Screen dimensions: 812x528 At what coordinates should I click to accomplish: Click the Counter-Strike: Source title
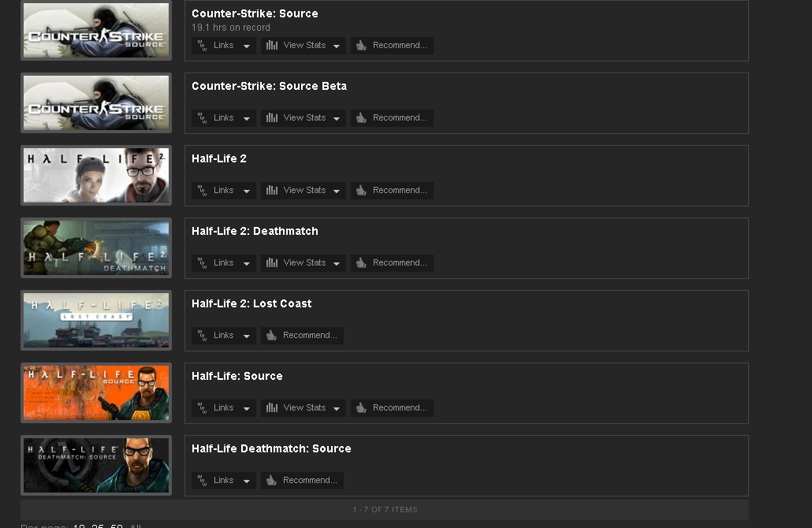pyautogui.click(x=255, y=14)
